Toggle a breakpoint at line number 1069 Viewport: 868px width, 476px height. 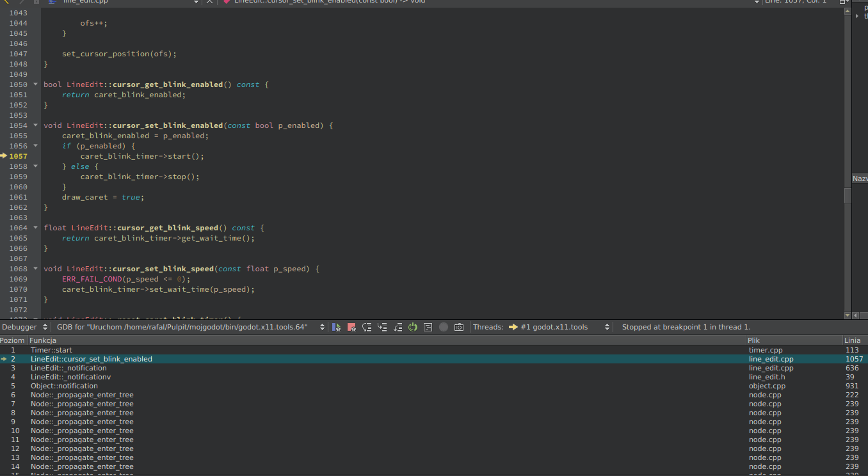pyautogui.click(x=18, y=279)
